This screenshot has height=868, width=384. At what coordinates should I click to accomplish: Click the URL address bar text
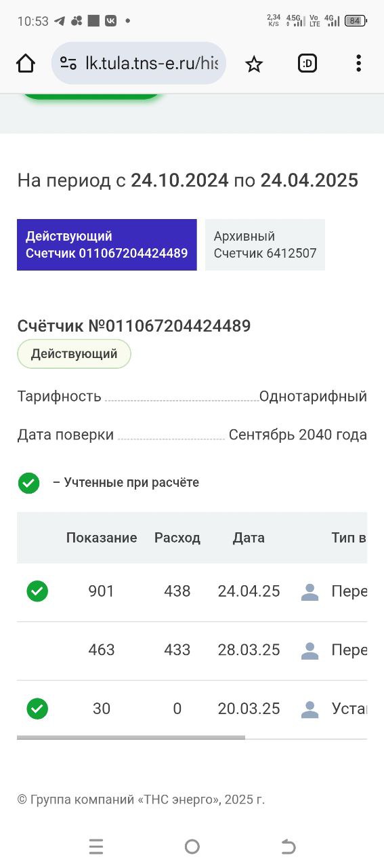tap(152, 64)
